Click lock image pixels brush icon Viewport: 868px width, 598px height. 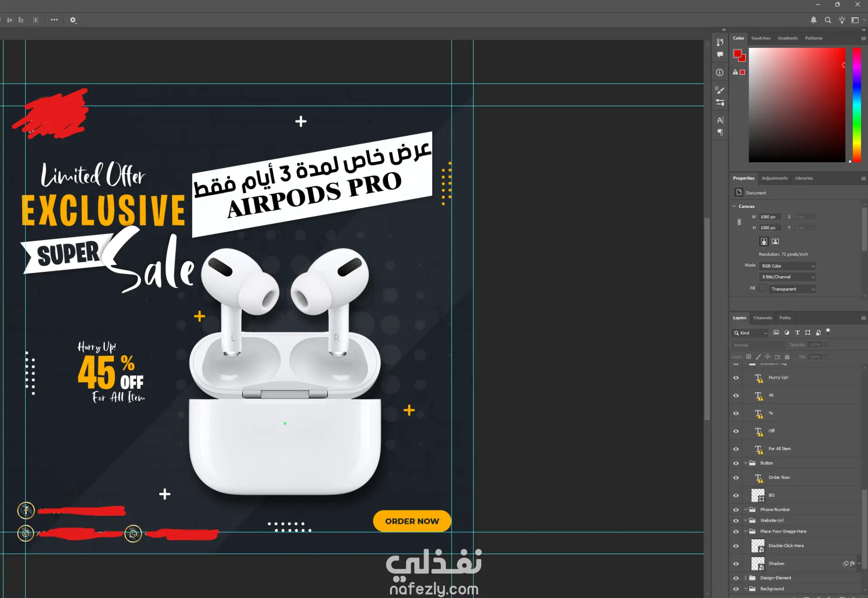coord(758,357)
